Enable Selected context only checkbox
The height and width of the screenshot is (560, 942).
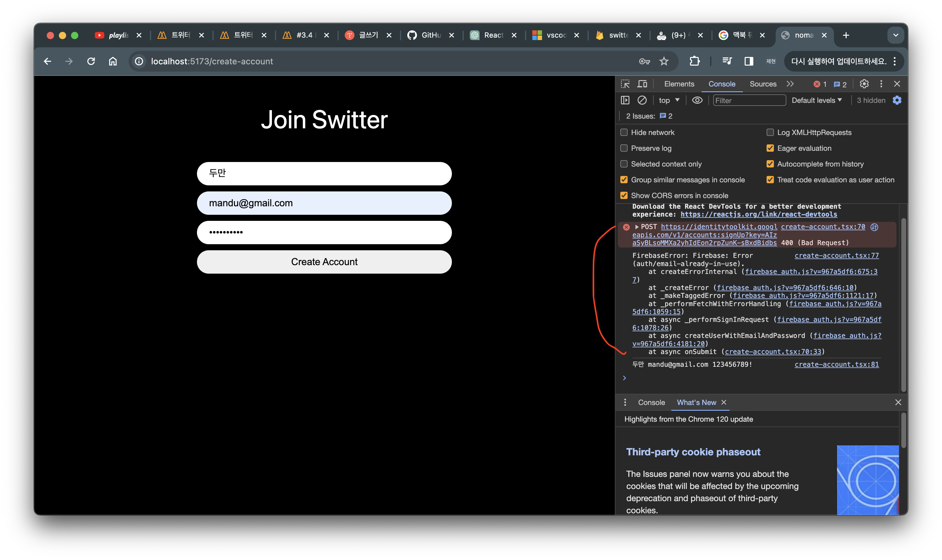tap(624, 164)
